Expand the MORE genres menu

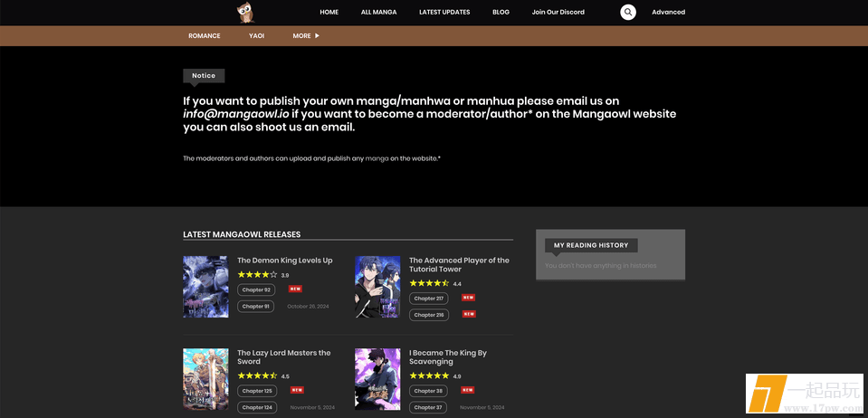pos(306,36)
